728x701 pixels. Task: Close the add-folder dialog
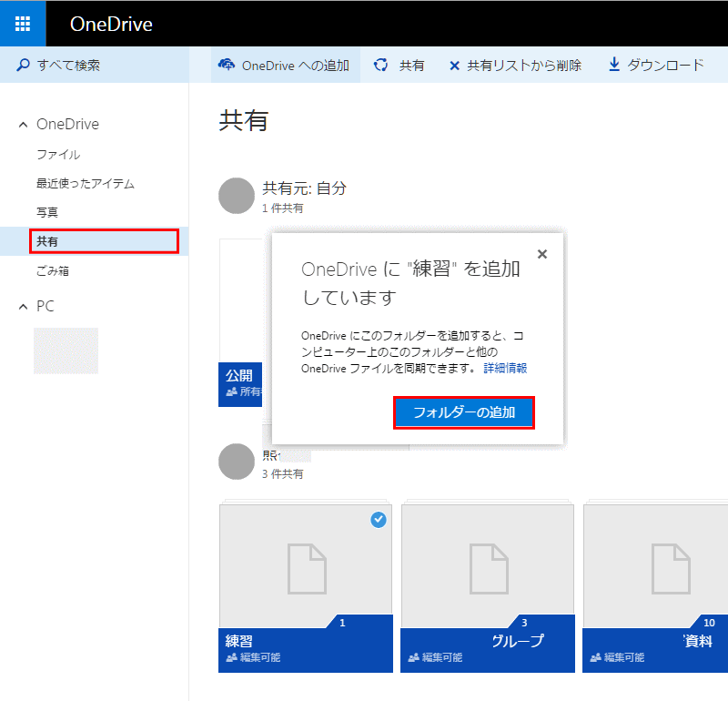pyautogui.click(x=541, y=254)
